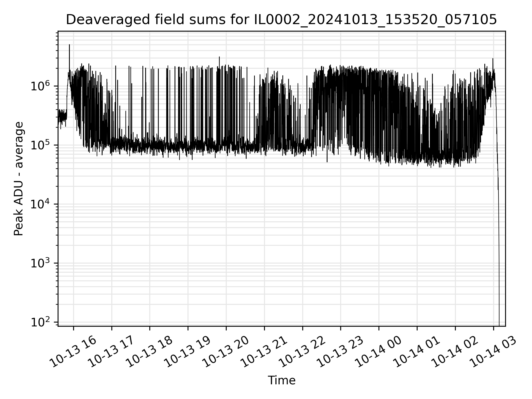Click the y-axis tick label 10^2
The width and height of the screenshot is (532, 399).
[40, 322]
